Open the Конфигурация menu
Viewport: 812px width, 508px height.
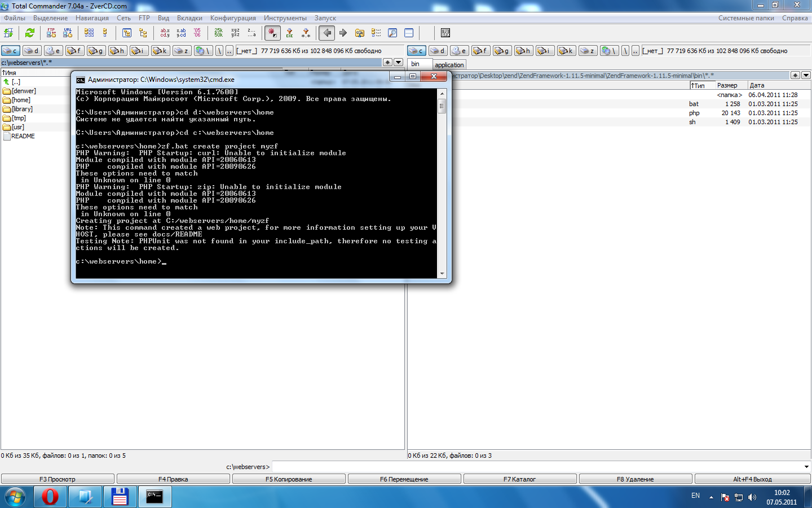click(233, 18)
